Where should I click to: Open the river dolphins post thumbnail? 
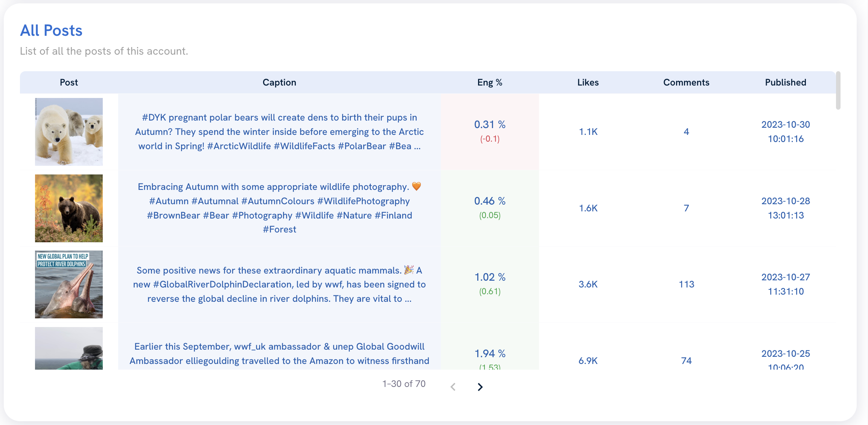click(69, 284)
